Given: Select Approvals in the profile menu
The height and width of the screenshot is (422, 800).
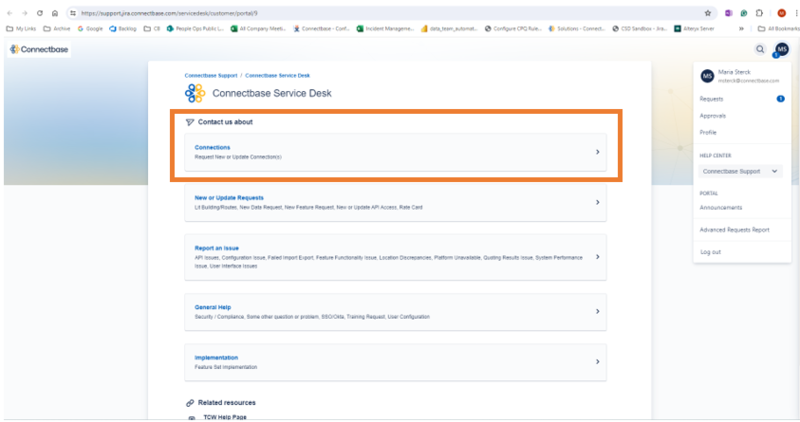Looking at the screenshot, I should (713, 116).
